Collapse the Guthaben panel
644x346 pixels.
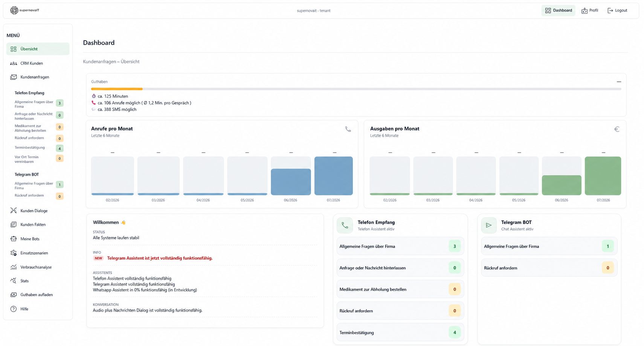click(x=619, y=82)
